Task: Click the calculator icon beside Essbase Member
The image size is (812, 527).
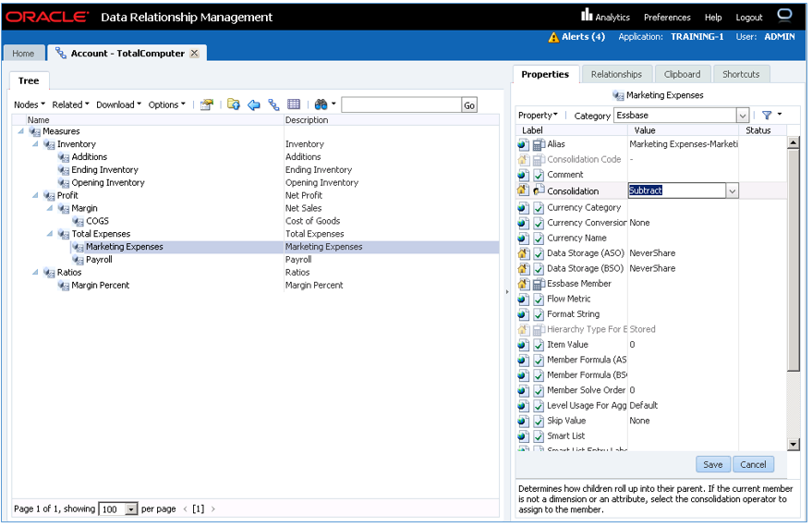Action: tap(539, 284)
